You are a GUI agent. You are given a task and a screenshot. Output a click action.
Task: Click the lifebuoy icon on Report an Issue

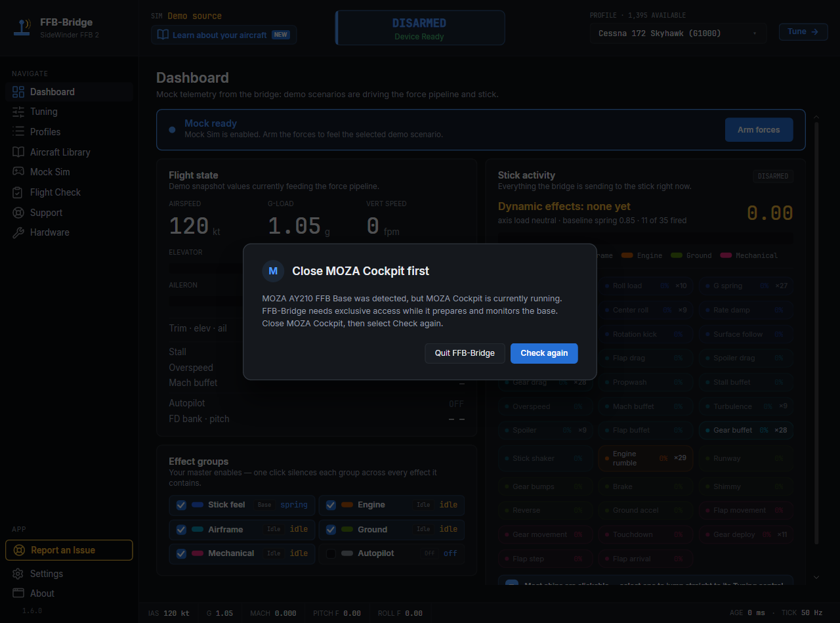point(19,550)
